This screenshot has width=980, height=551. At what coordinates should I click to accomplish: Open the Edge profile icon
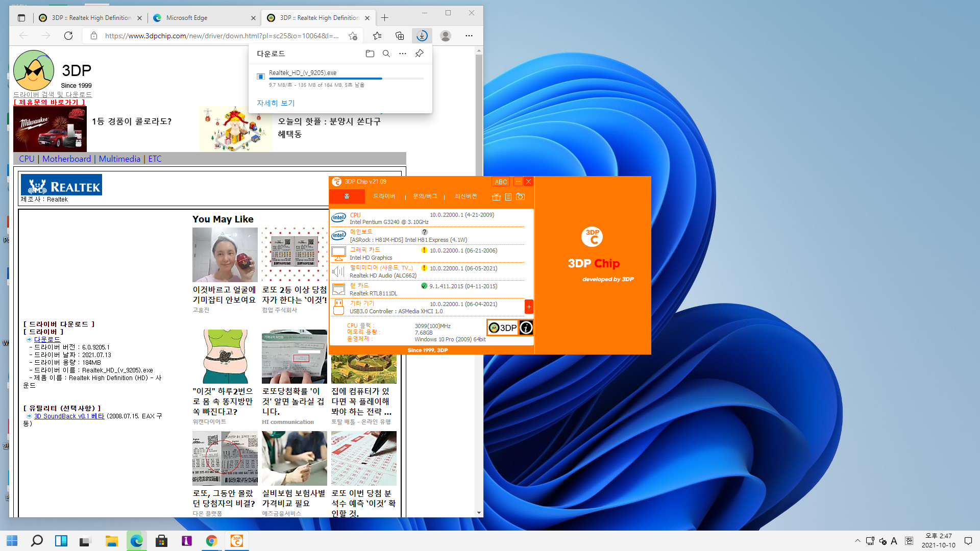pyautogui.click(x=446, y=36)
